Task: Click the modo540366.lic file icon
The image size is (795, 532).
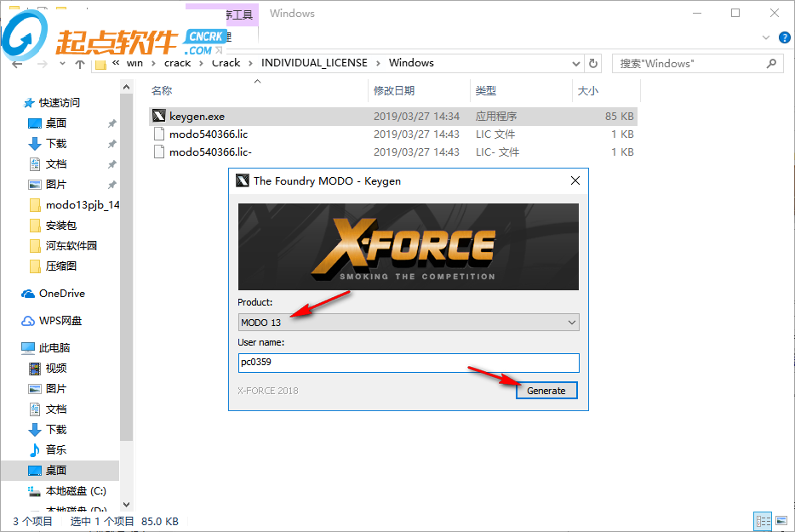Action: click(x=158, y=134)
